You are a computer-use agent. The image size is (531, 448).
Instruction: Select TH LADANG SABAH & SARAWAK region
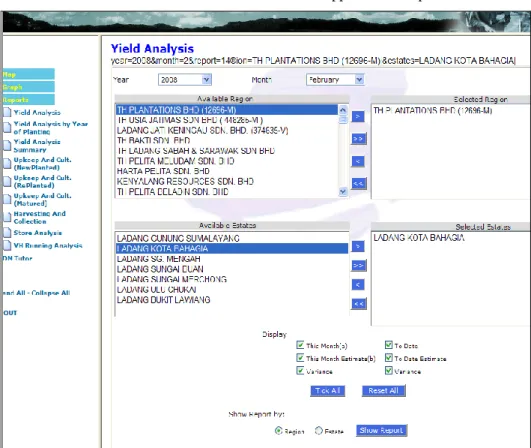tap(227, 151)
